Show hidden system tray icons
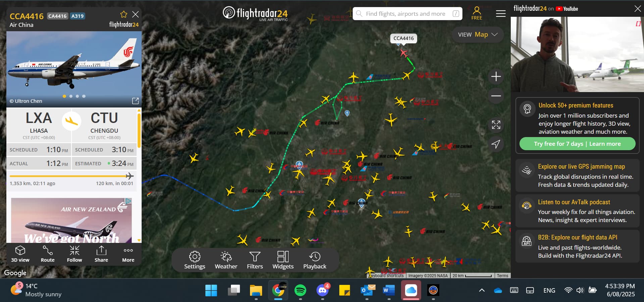This screenshot has width=644, height=302. click(482, 290)
